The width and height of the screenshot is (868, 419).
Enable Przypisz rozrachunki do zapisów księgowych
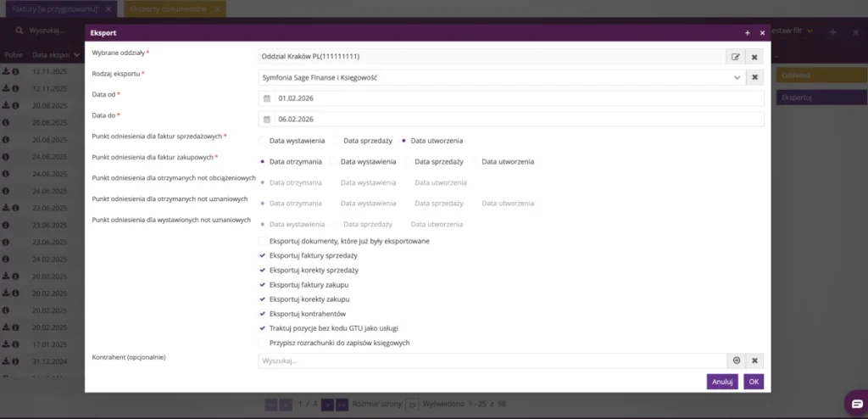[x=263, y=343]
